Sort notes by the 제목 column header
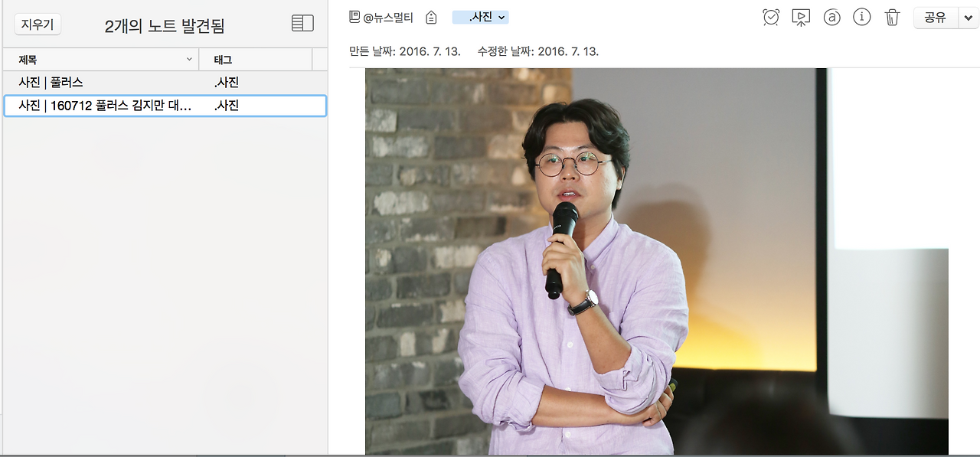The height and width of the screenshot is (457, 980). pyautogui.click(x=101, y=60)
